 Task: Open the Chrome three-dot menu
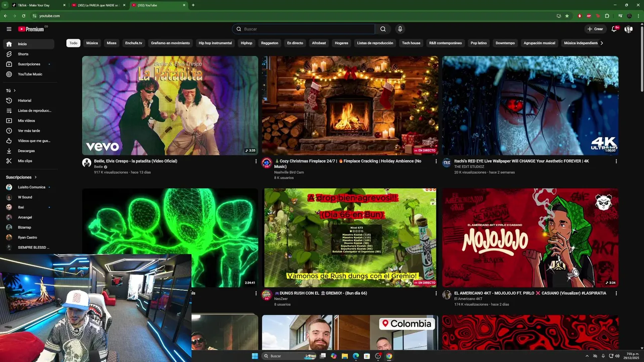pyautogui.click(x=637, y=16)
